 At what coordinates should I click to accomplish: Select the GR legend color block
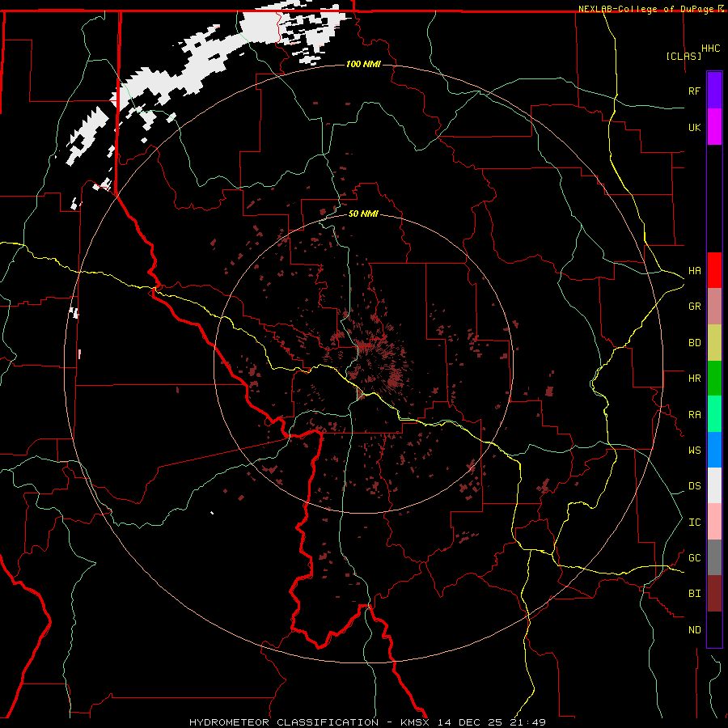[x=714, y=306]
